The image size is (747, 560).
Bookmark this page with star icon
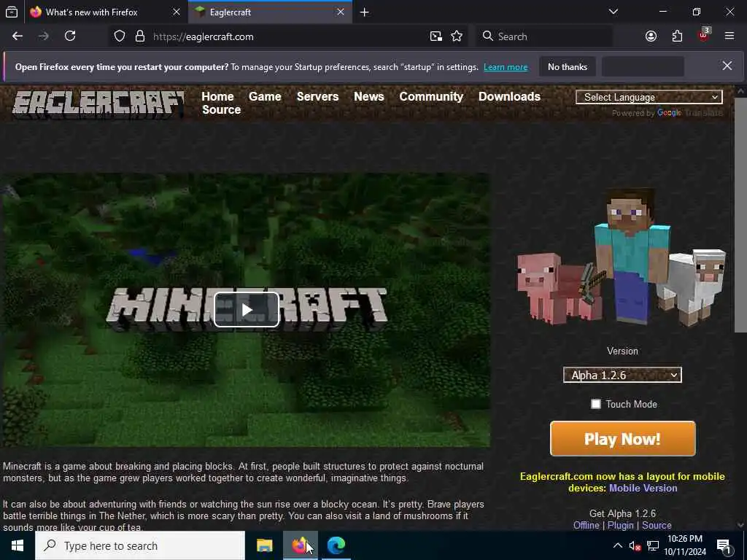[x=457, y=36]
